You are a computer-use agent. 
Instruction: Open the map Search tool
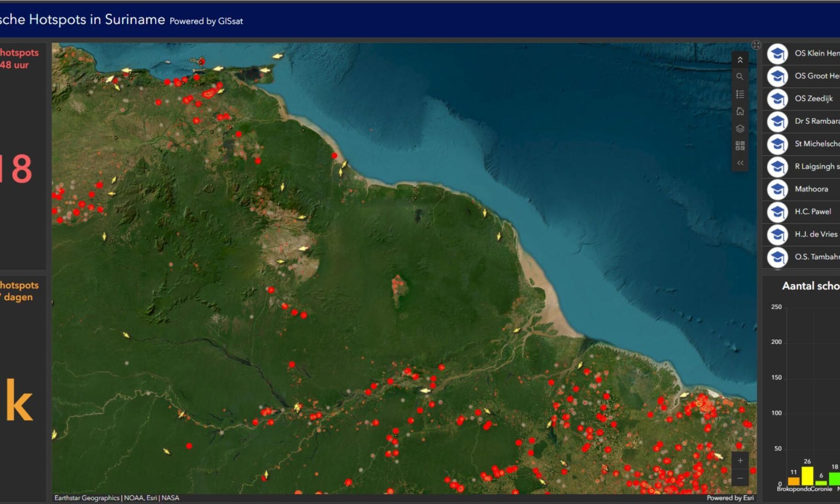[x=740, y=77]
